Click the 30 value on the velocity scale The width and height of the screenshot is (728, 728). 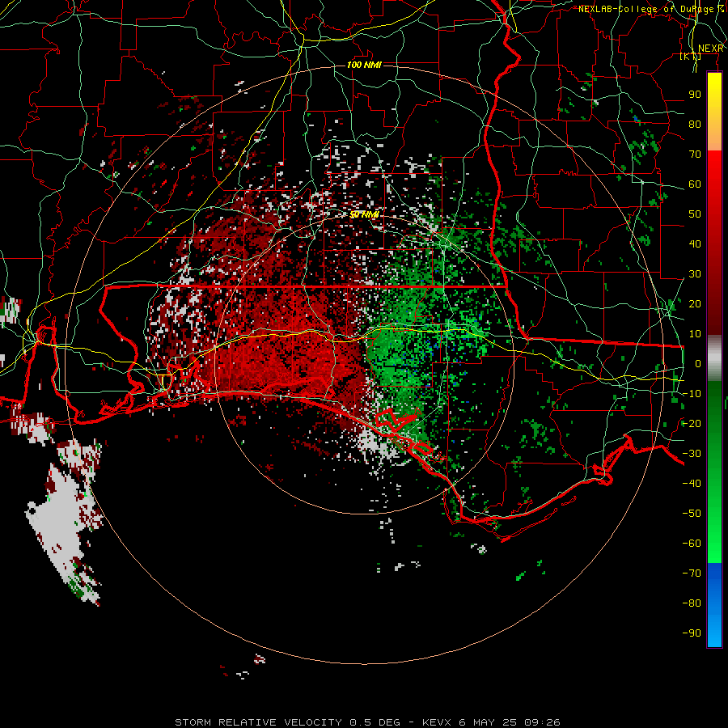click(x=695, y=274)
